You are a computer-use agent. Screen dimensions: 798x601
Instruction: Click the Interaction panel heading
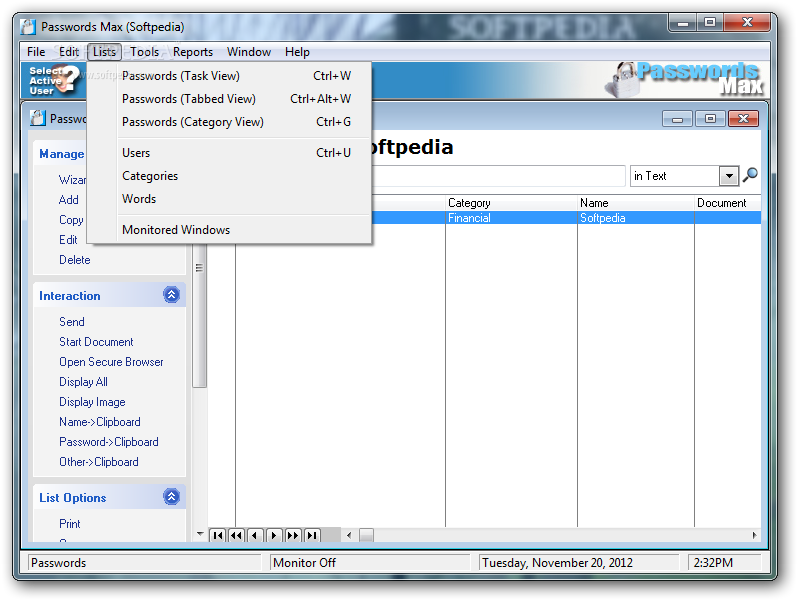pyautogui.click(x=70, y=296)
